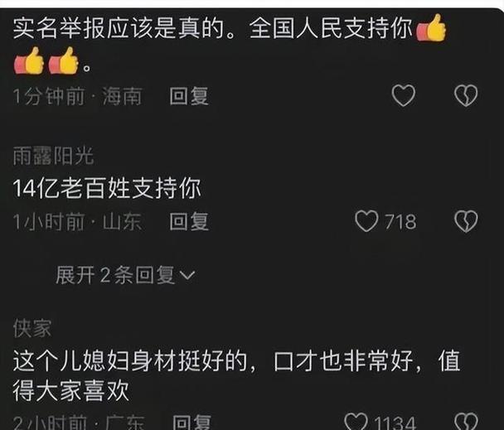Dislike the 侠家 comment via broken heart

click(466, 422)
